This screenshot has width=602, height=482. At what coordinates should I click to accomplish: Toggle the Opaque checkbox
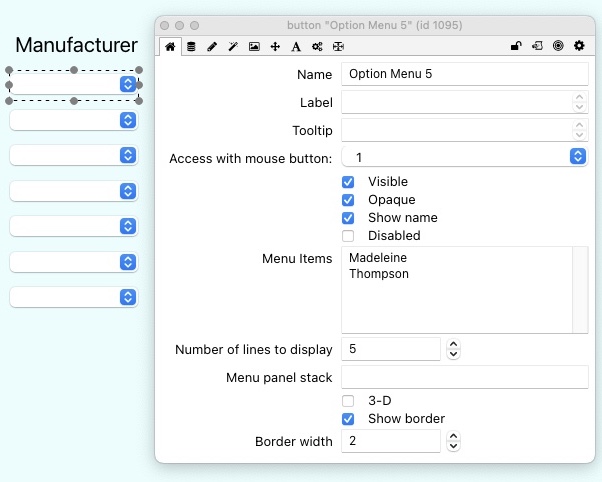click(x=348, y=200)
